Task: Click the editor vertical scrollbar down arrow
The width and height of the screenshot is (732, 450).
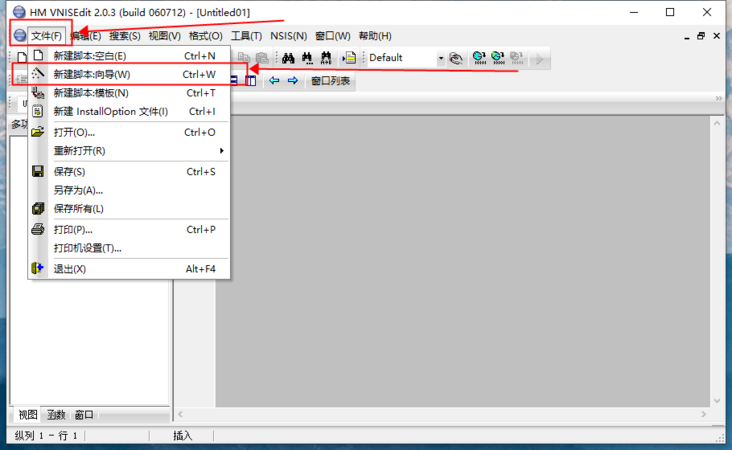Action: click(717, 401)
